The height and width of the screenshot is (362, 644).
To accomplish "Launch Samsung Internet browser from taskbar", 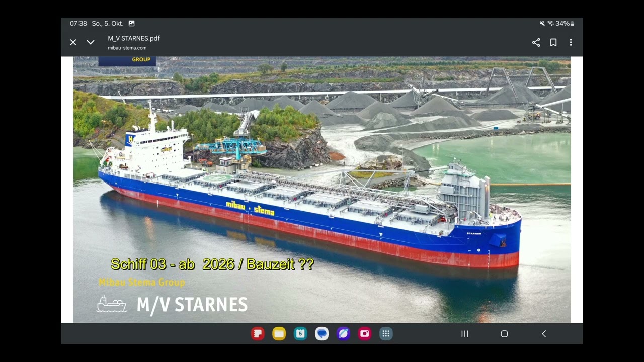I will pos(343,333).
